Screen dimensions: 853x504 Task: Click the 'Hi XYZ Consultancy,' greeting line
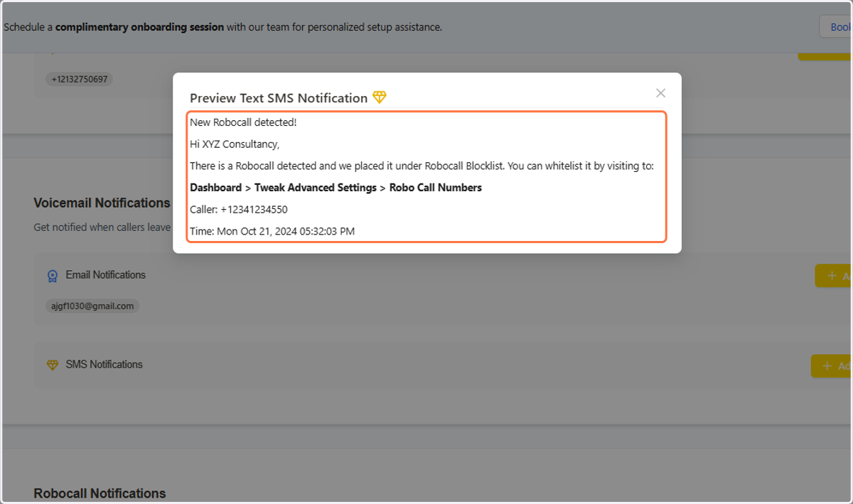235,144
